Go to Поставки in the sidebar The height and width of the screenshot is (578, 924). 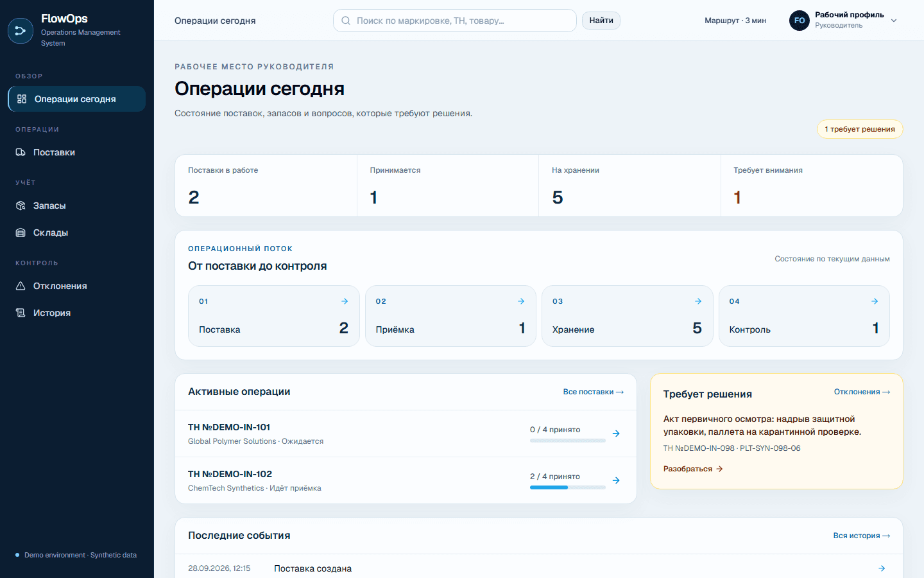(77, 152)
